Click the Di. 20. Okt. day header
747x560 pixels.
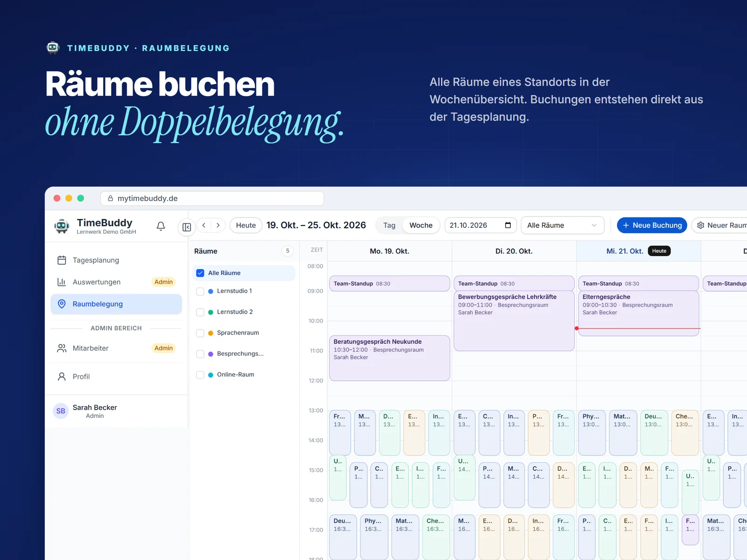coord(514,251)
